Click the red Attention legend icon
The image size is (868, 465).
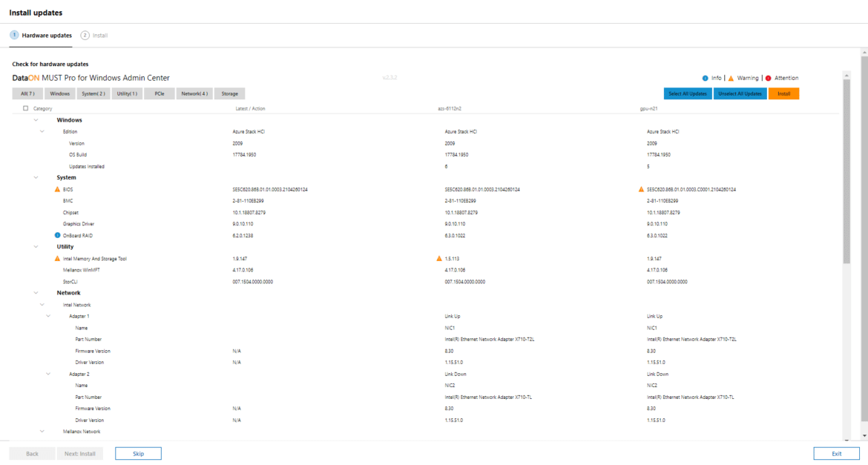click(x=769, y=78)
